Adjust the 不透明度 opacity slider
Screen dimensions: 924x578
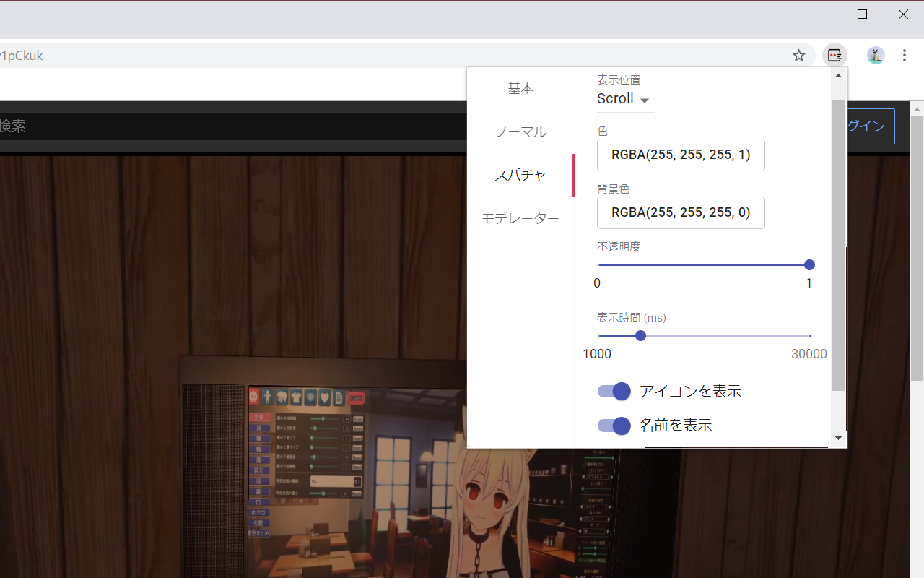click(809, 264)
